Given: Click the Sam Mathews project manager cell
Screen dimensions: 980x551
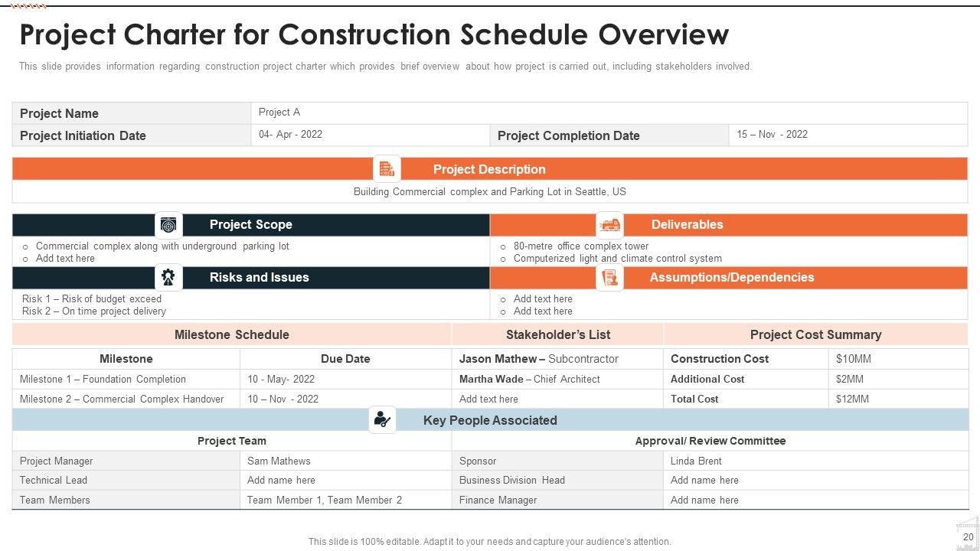Looking at the screenshot, I should pos(279,461).
